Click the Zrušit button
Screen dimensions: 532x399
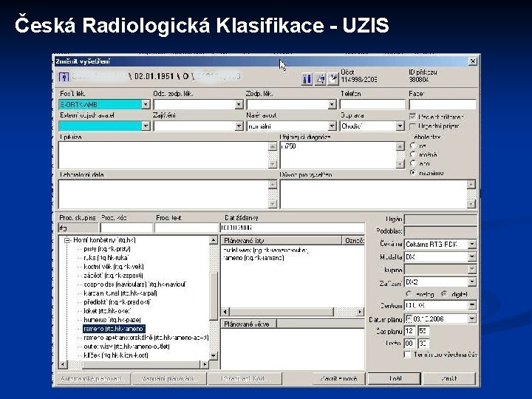pos(449,378)
